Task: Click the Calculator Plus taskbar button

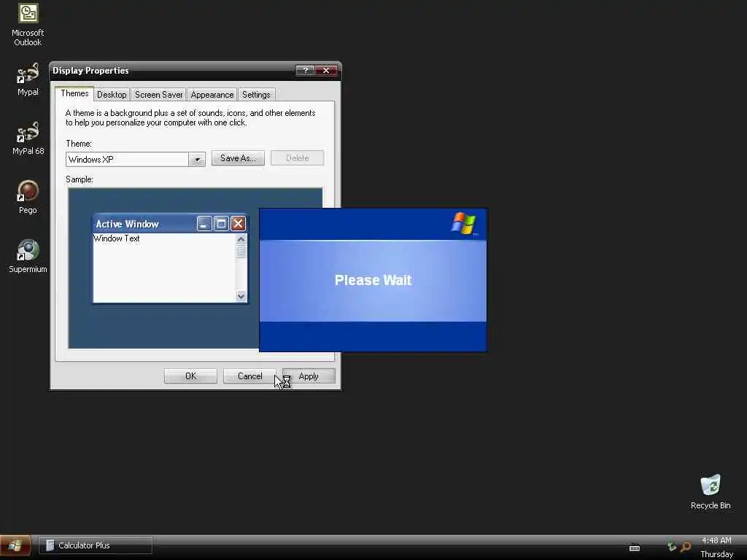Action: click(x=96, y=545)
